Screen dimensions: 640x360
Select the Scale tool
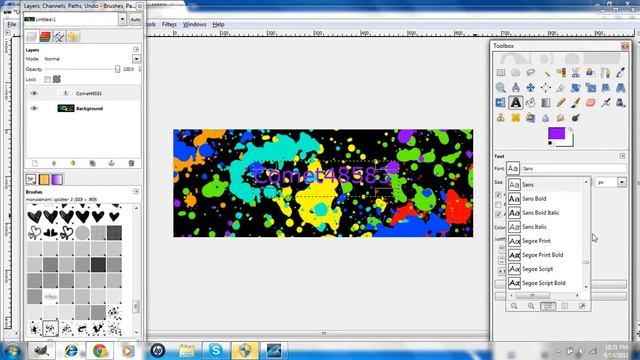[x=591, y=87]
